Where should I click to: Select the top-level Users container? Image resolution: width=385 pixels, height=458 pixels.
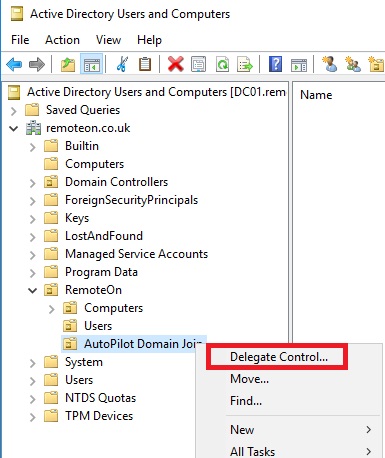click(x=79, y=380)
